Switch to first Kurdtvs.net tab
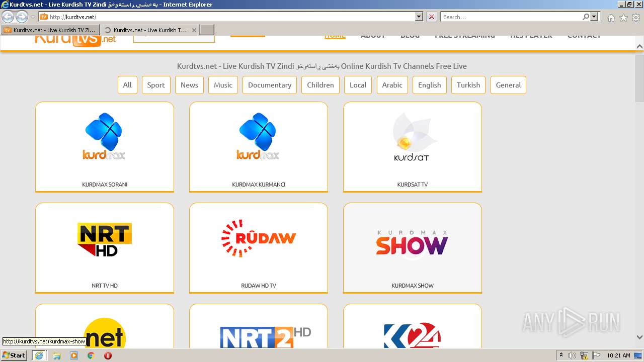The height and width of the screenshot is (362, 644). pyautogui.click(x=50, y=30)
